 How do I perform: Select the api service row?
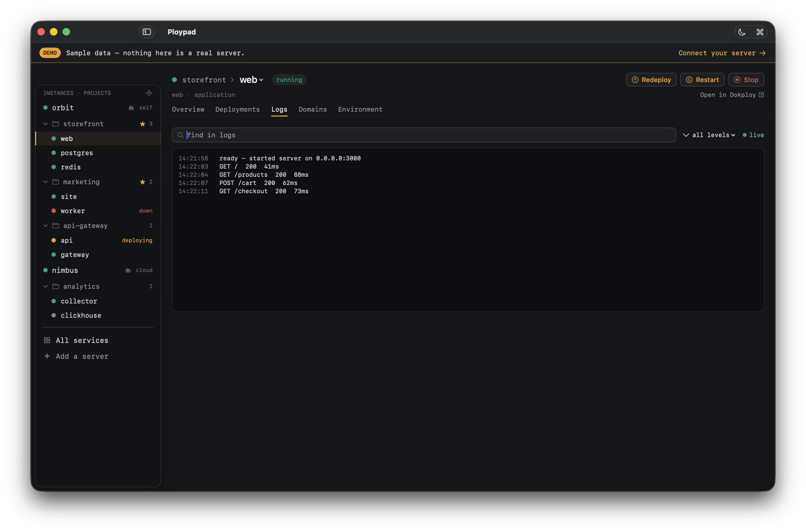98,240
